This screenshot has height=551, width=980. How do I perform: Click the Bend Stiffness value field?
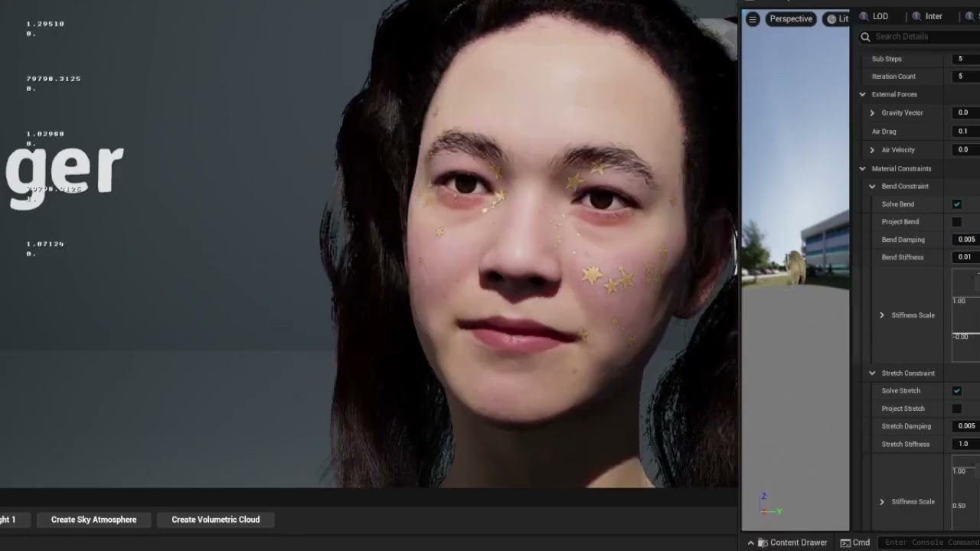pyautogui.click(x=966, y=257)
